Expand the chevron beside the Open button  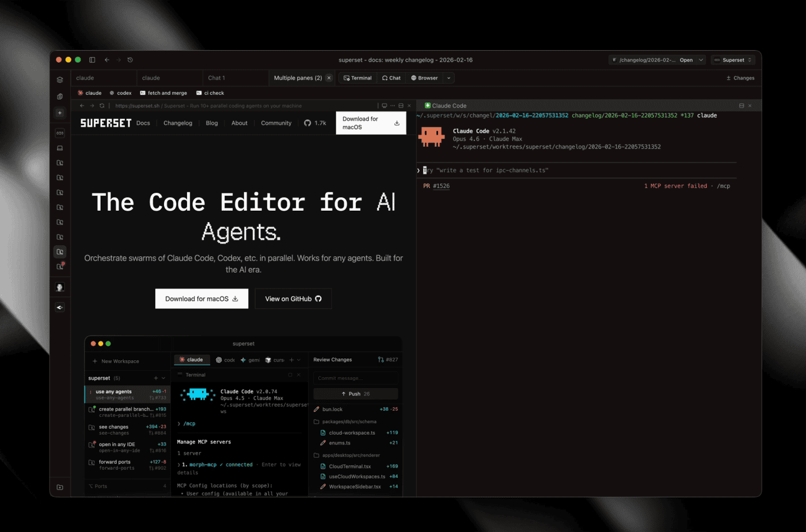tap(701, 60)
